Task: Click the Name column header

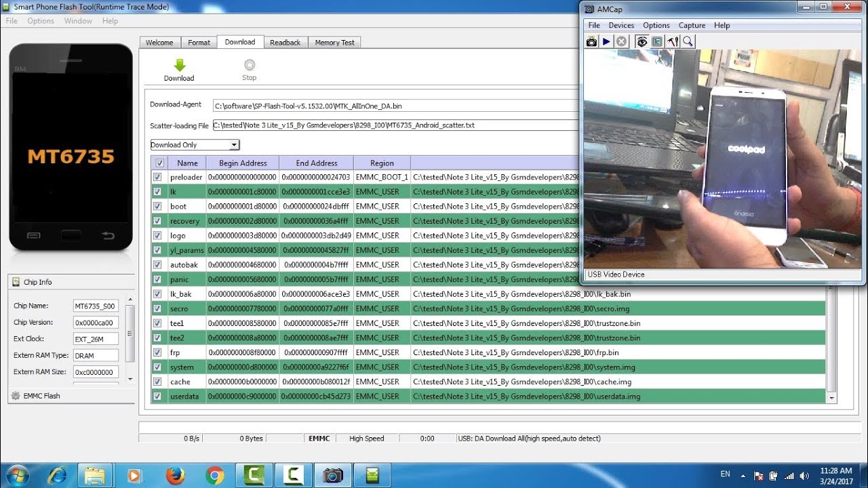Action: coord(187,163)
